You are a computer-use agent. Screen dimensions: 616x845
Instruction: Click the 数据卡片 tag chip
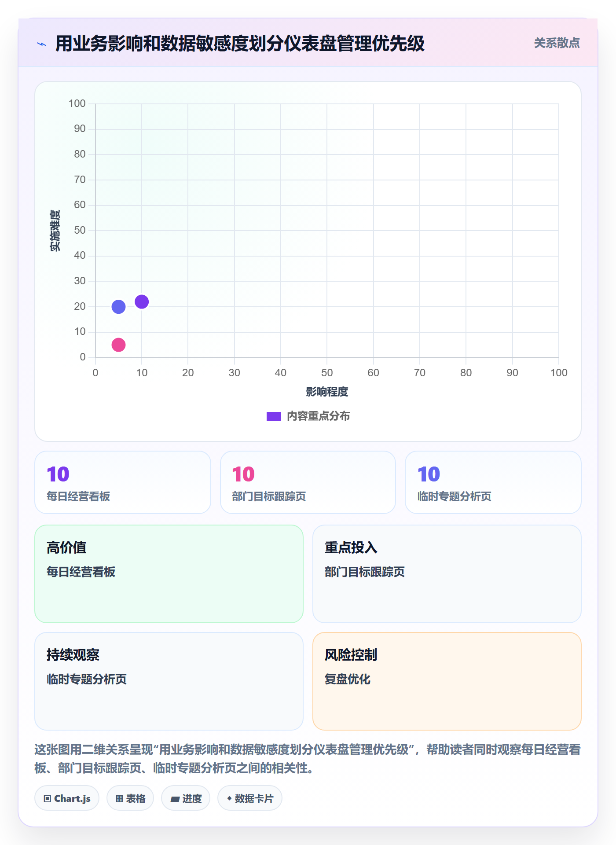coord(250,798)
